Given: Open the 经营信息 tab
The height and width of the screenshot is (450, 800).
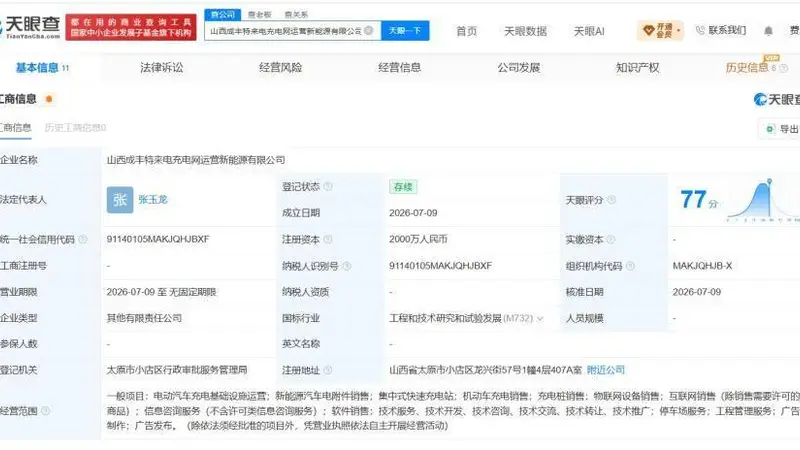Looking at the screenshot, I should click(x=399, y=67).
